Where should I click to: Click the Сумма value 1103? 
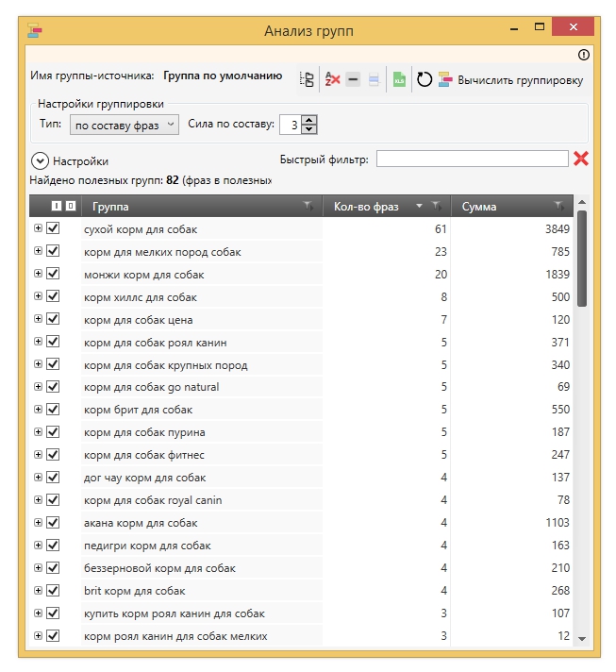pyautogui.click(x=557, y=523)
